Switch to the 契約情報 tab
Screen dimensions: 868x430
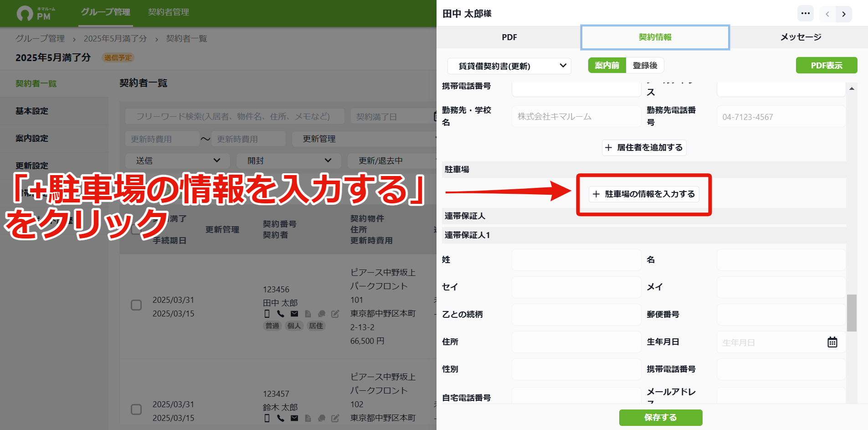[655, 37]
